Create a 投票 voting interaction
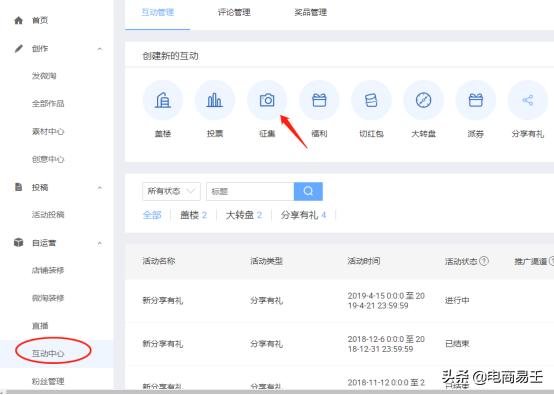Screen dimensions: 554x395 (214, 100)
